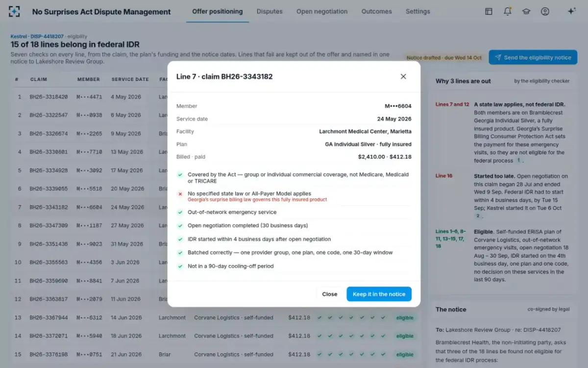Click the SERVICE DATE column header
The image size is (588, 368).
[x=130, y=79]
